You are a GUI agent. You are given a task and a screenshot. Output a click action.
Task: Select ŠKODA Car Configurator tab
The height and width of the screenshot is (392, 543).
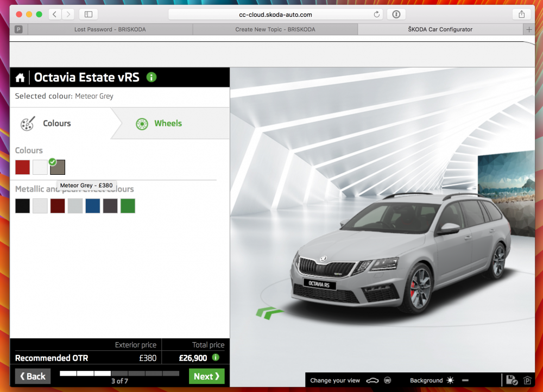coord(440,29)
